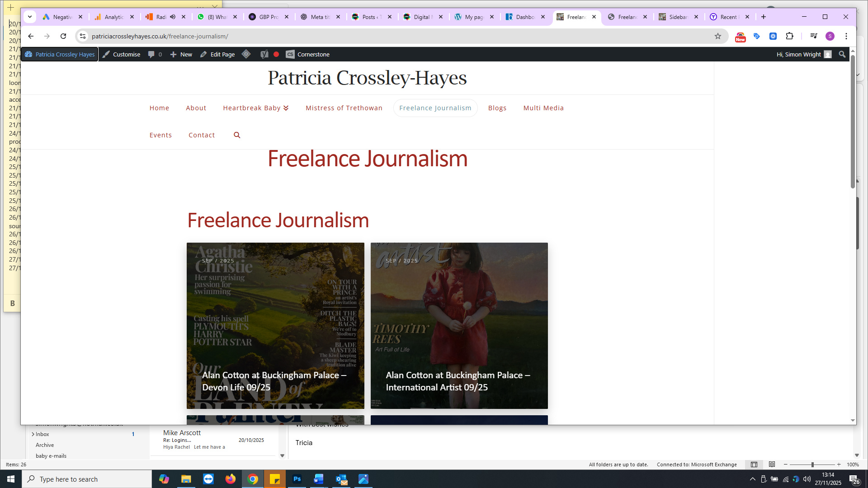Open the WordPress admin bar search icon
Viewport: 868px width, 488px height.
click(x=842, y=54)
